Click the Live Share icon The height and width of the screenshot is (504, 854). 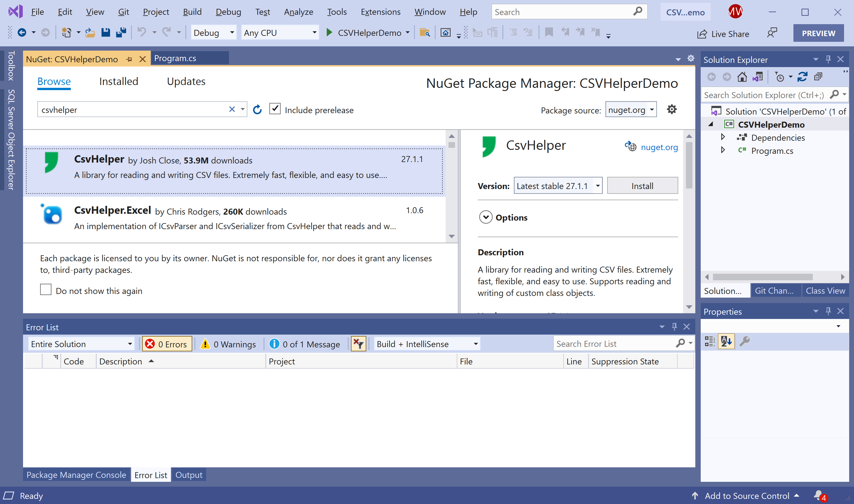pyautogui.click(x=702, y=34)
